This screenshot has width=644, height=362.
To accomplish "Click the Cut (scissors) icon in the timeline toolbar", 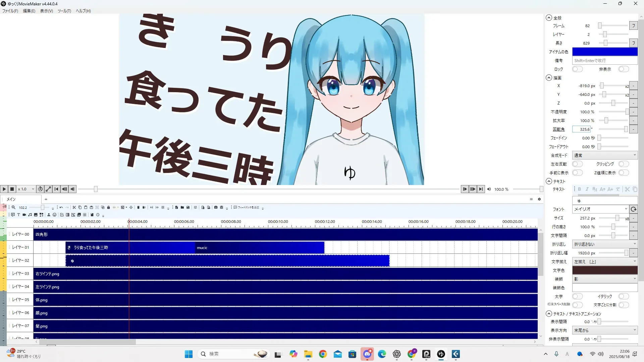I will pos(74,207).
